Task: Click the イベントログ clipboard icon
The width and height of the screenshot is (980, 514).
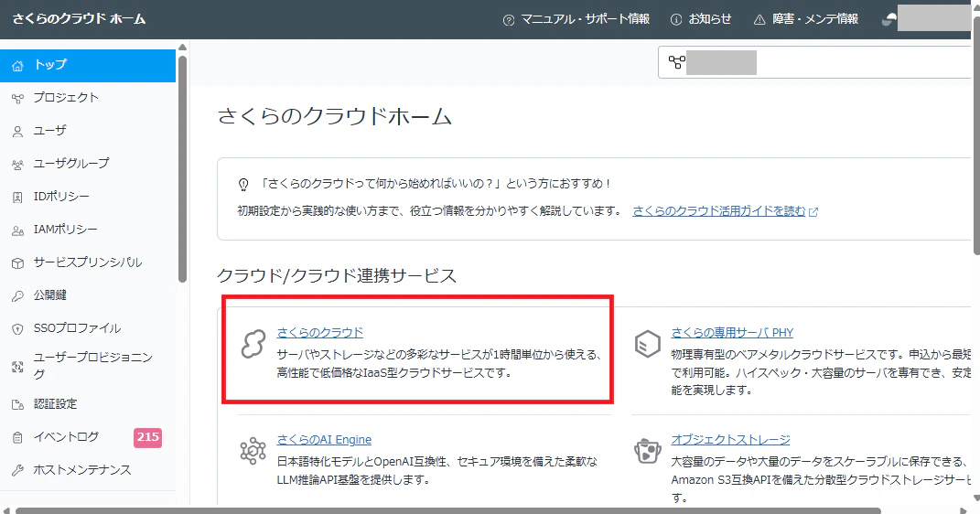Action: [17, 438]
